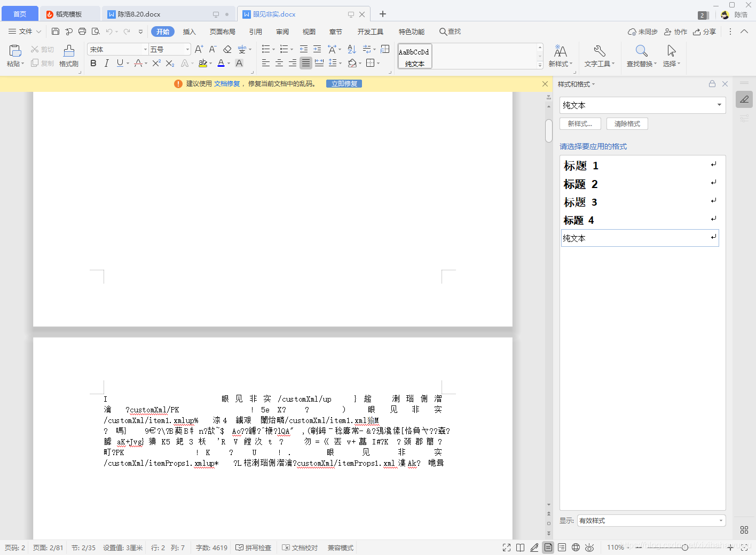Toggle Strikethrough formatting
This screenshot has width=756, height=555.
(x=138, y=63)
